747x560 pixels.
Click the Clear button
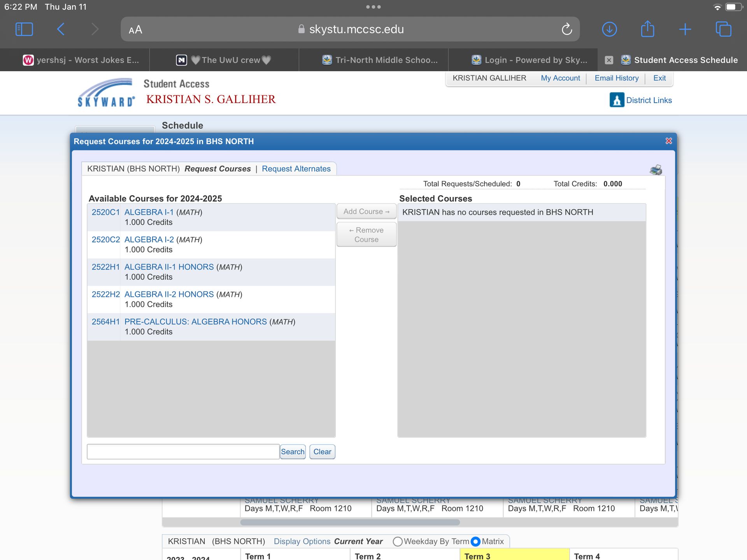pyautogui.click(x=322, y=451)
